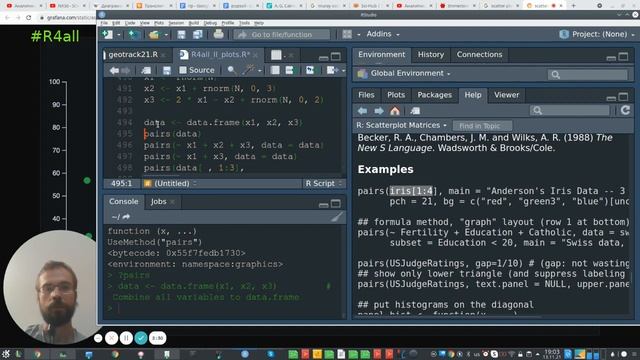The width and height of the screenshot is (640, 360).
Task: Click the Create a project icon
Action: coord(134,35)
